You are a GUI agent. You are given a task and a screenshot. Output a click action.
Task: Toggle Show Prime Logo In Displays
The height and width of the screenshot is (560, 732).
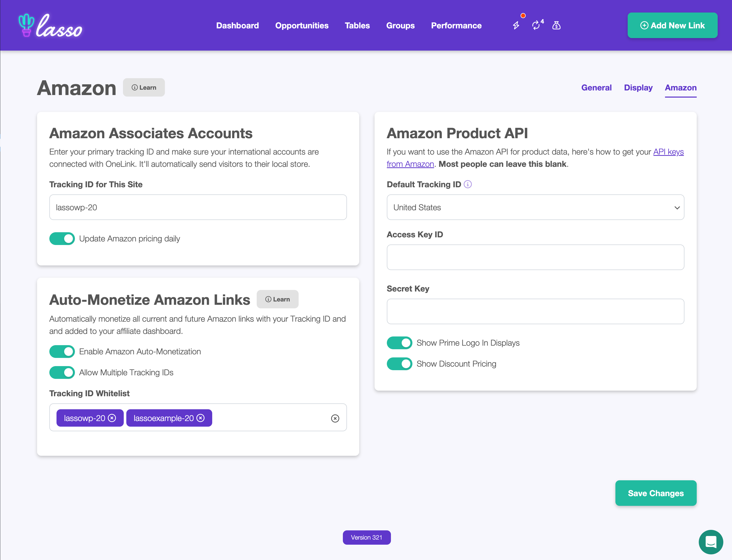click(399, 343)
